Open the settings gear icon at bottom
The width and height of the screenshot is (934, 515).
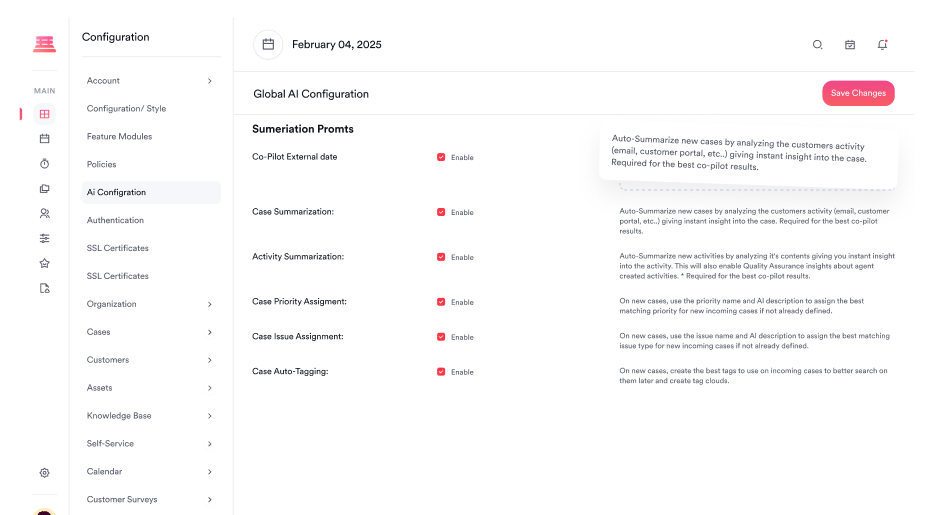[44, 473]
